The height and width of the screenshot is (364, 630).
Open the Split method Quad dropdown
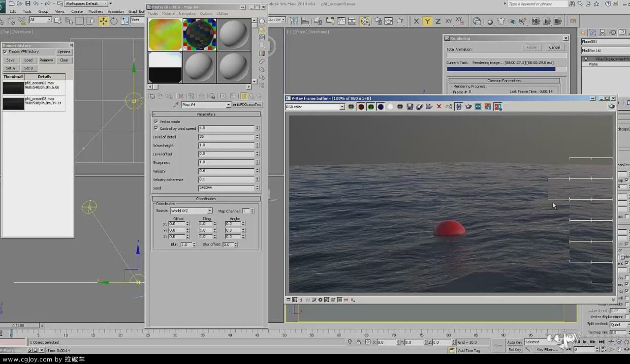(619, 324)
